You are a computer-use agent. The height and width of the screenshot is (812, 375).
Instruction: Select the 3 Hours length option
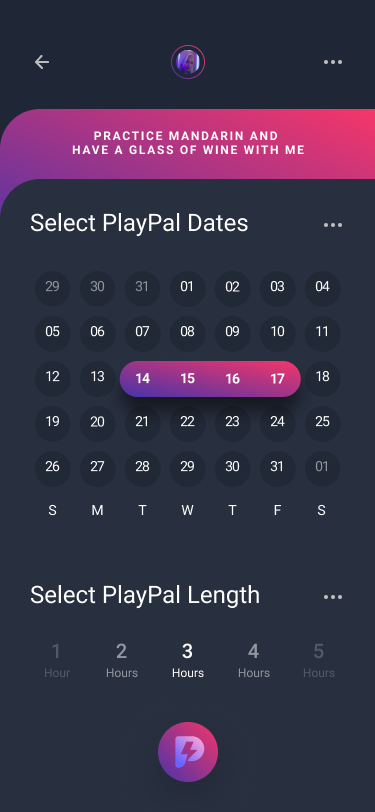(188, 660)
